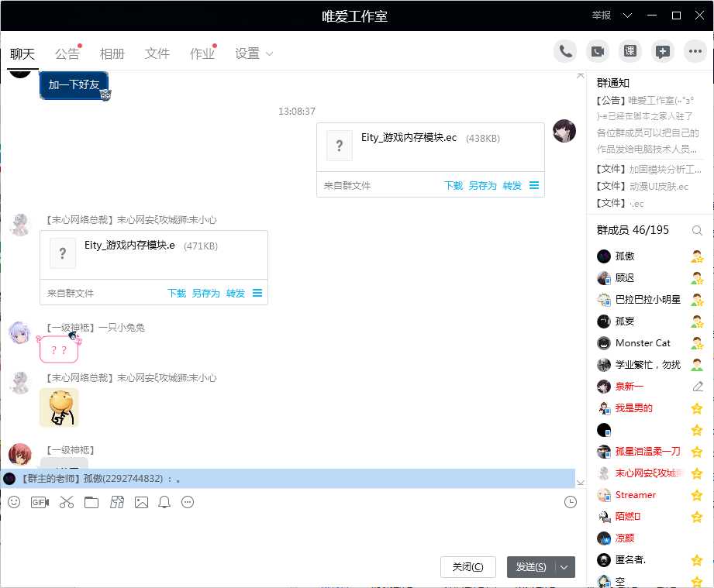Click the 发送(S) button
Screen dimensions: 714x588
[531, 567]
